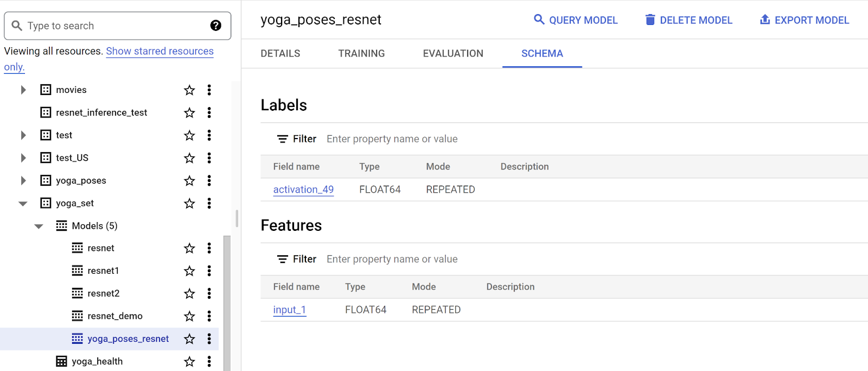Open three-dot menu for yoga_health table

tap(209, 362)
